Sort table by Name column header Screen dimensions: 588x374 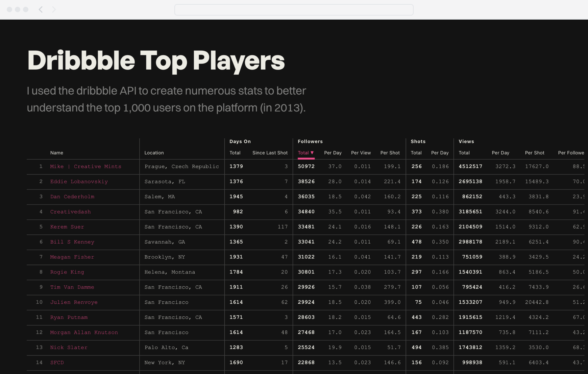57,153
